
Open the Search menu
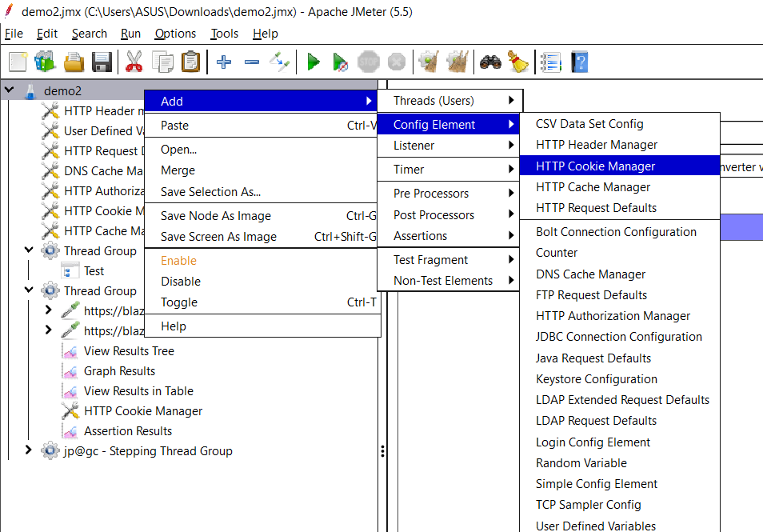tap(90, 34)
